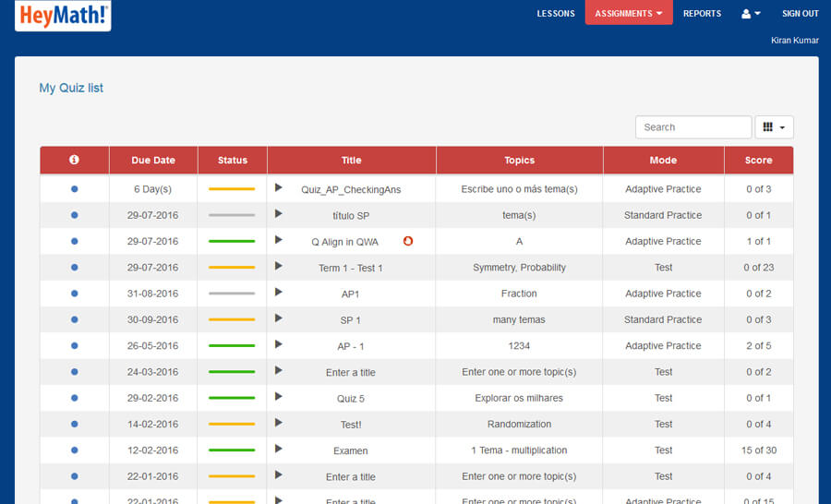The image size is (831, 504).
Task: Sort by the Due Date column header
Action: pyautogui.click(x=153, y=160)
